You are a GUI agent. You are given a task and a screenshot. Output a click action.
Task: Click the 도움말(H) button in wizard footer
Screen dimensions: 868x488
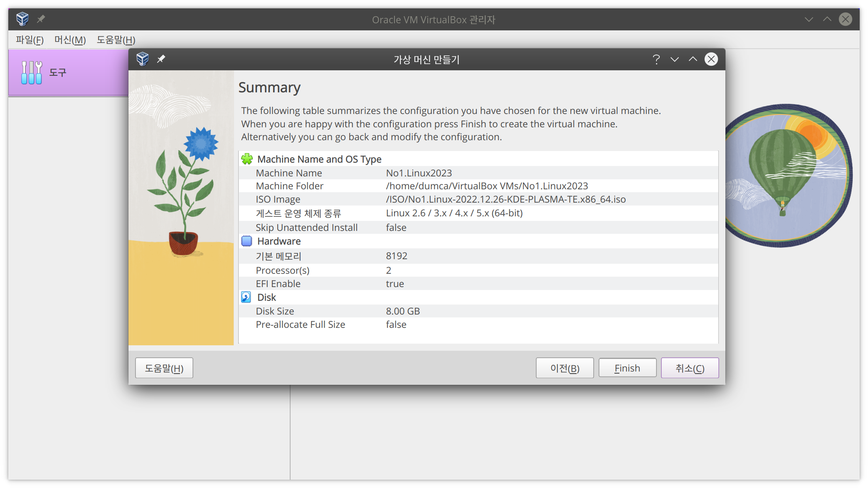[x=164, y=368]
